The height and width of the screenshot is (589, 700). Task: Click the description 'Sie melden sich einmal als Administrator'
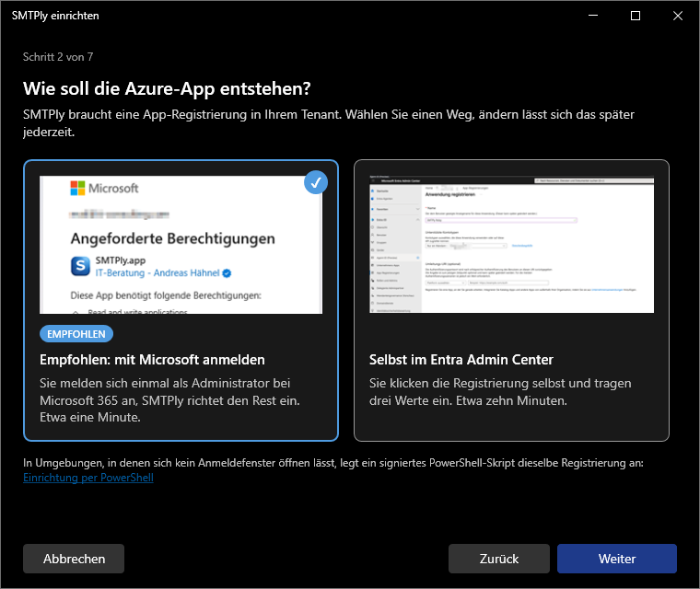(x=169, y=400)
